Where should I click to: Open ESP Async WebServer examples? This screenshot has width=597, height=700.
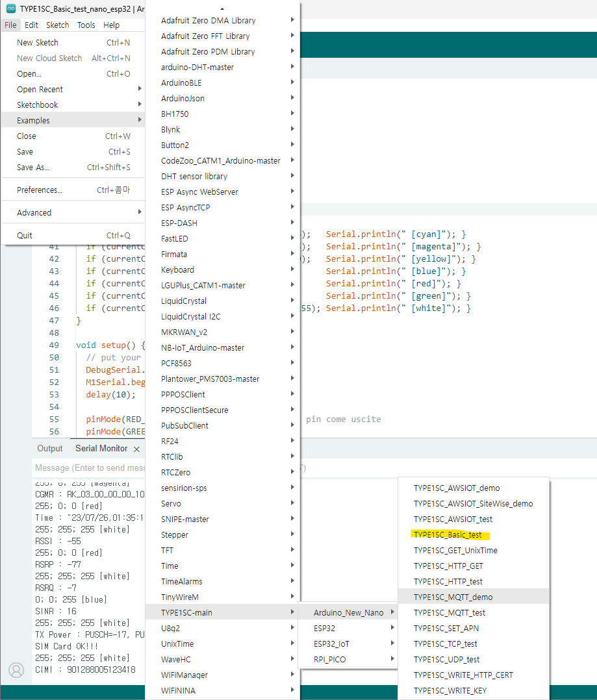coord(222,192)
